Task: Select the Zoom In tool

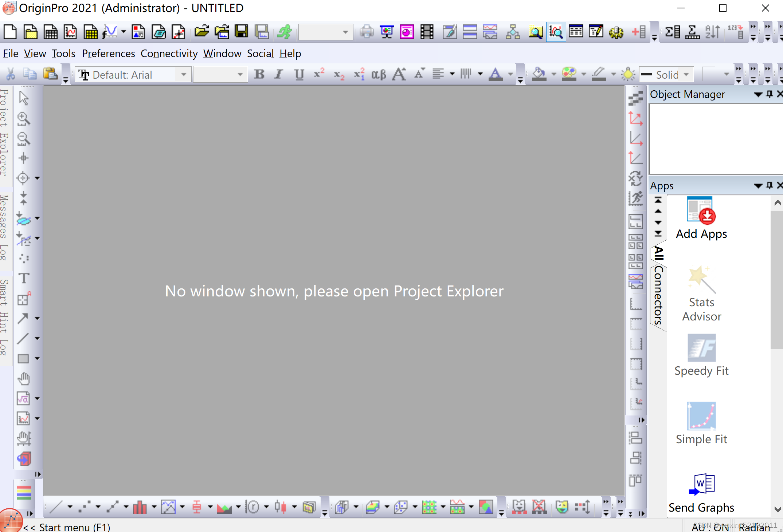Action: (23, 118)
